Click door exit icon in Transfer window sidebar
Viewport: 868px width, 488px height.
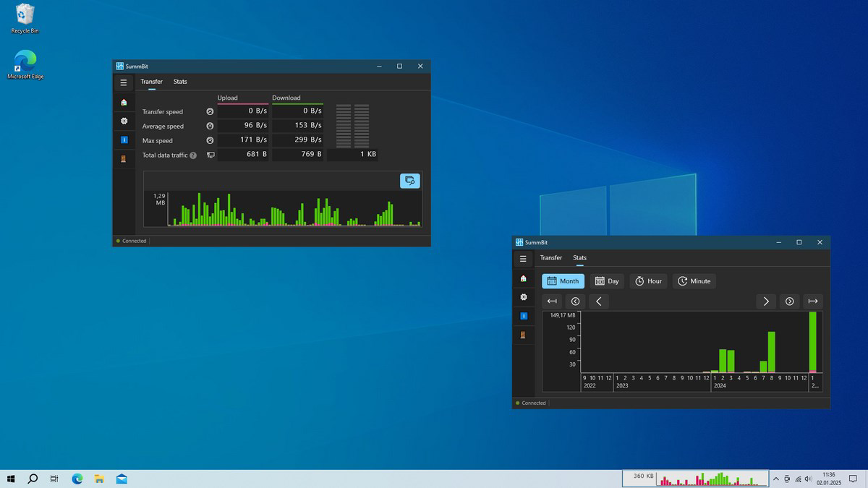tap(124, 158)
